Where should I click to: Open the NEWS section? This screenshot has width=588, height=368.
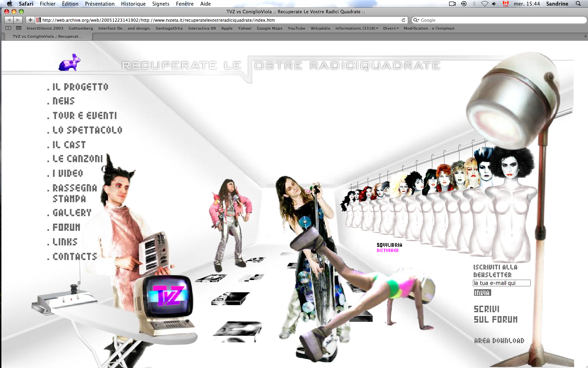coord(63,101)
